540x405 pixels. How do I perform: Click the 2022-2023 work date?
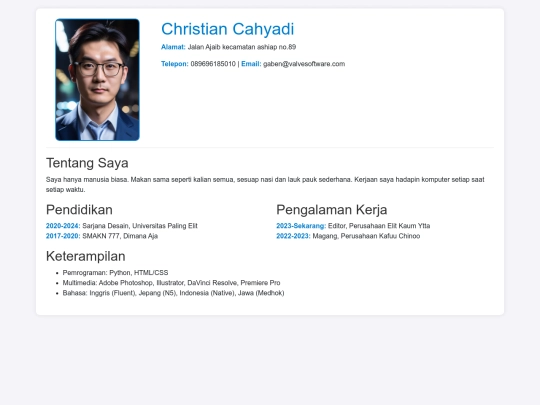click(x=293, y=236)
